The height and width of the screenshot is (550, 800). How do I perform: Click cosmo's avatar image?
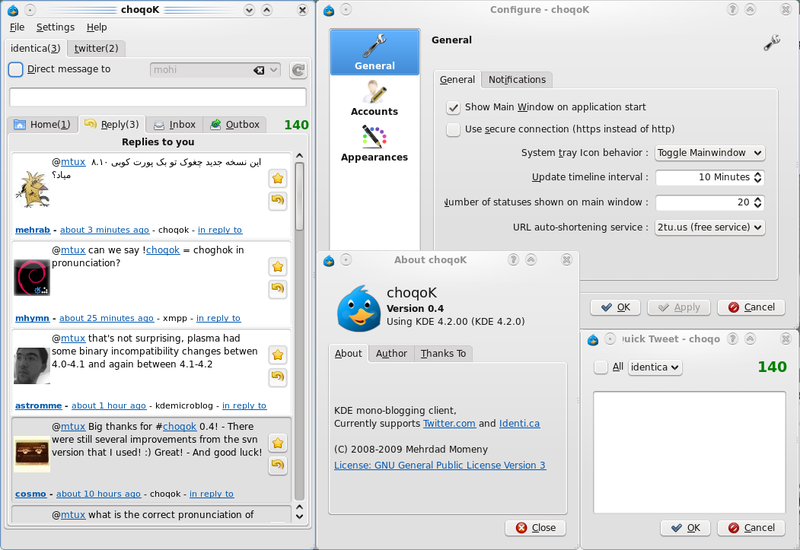click(x=32, y=452)
